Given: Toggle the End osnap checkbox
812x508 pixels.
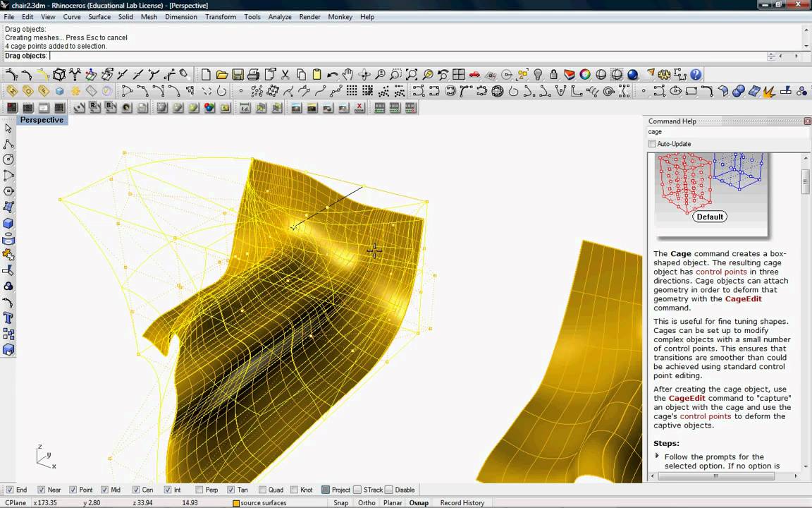Looking at the screenshot, I should pos(9,490).
